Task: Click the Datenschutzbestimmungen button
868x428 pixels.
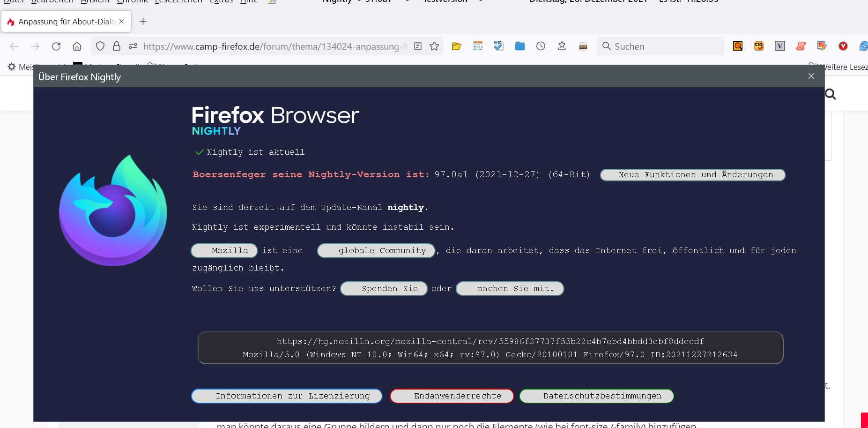Action: click(596, 396)
